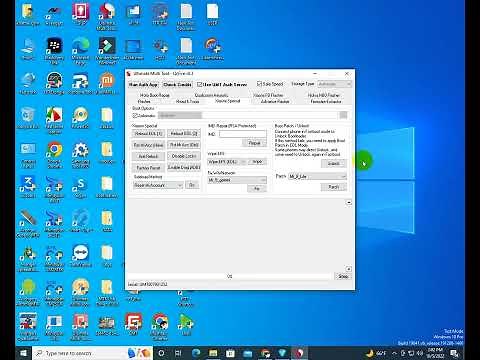Open the TeamViewer desktop shortcut

[80, 256]
